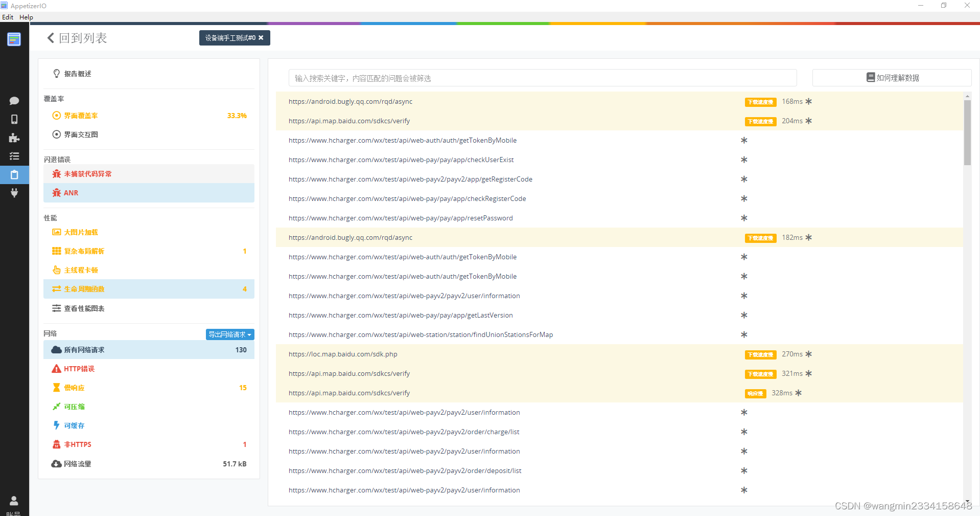Click the lightbulb icon next to 报告概述

click(57, 74)
